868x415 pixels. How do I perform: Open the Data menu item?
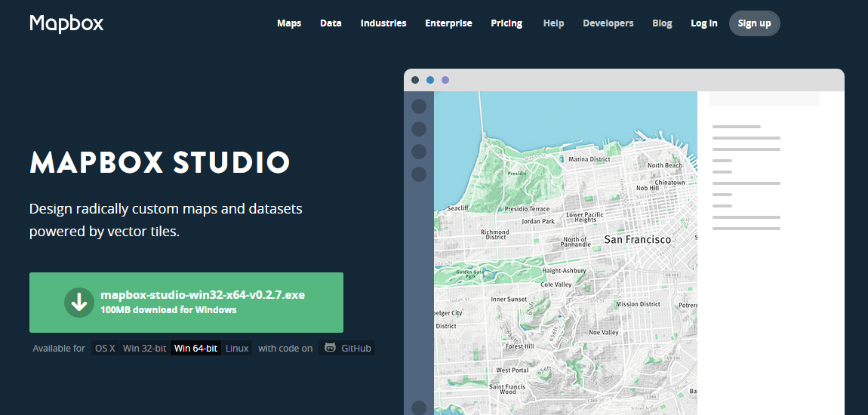(331, 23)
